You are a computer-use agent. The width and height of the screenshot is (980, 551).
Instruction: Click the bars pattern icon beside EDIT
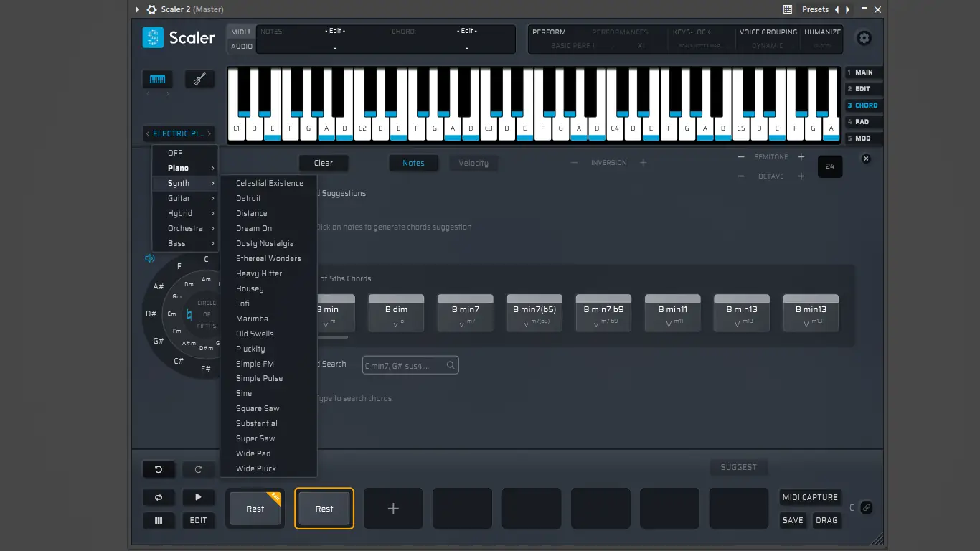click(159, 520)
